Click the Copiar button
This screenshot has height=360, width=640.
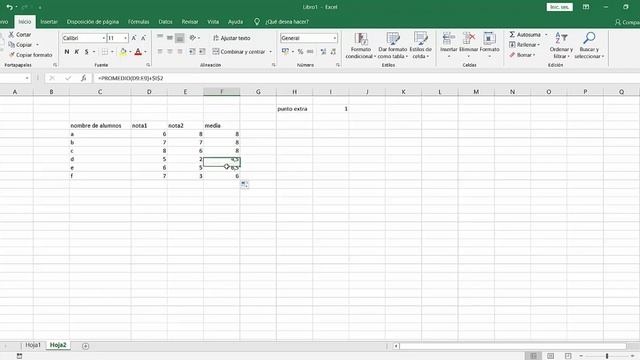click(20, 44)
